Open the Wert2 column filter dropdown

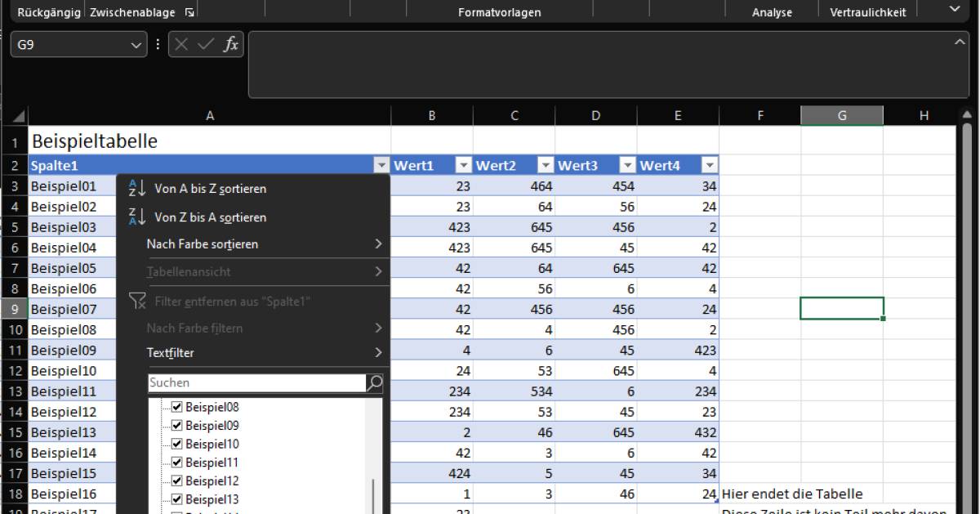pyautogui.click(x=545, y=165)
